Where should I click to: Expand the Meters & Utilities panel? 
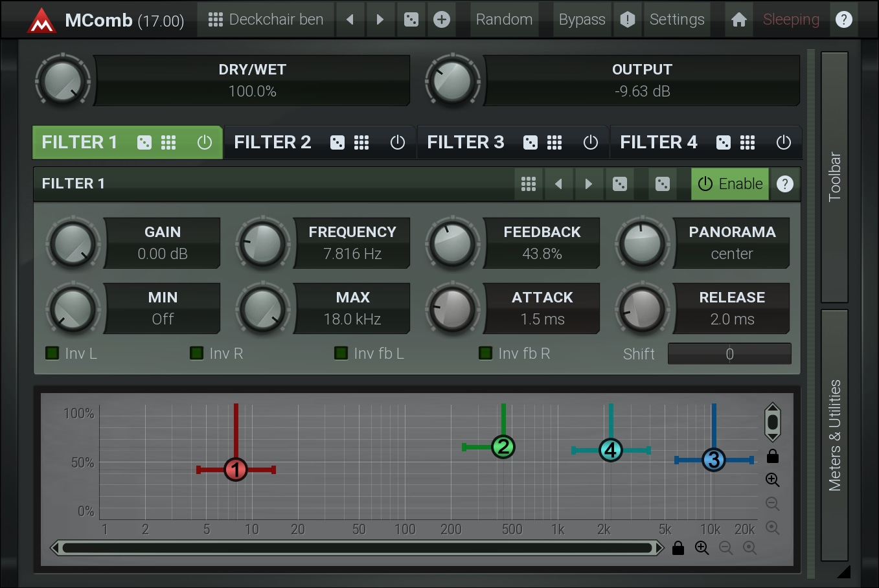point(834,435)
